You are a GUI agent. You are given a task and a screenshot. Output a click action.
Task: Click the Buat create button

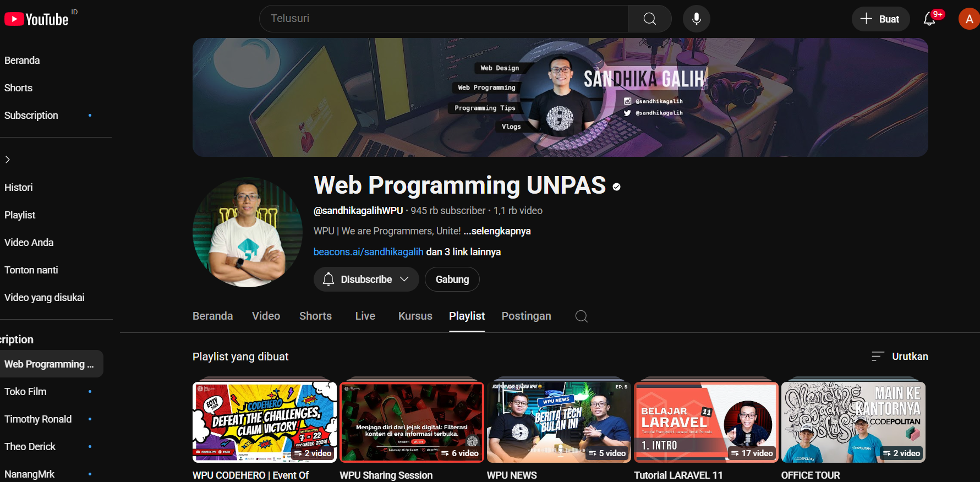click(880, 19)
